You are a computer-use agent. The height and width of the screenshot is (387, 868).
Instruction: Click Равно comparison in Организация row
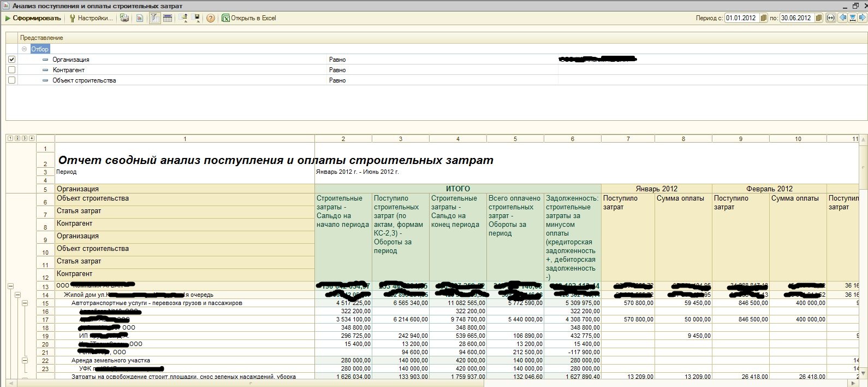(x=337, y=60)
